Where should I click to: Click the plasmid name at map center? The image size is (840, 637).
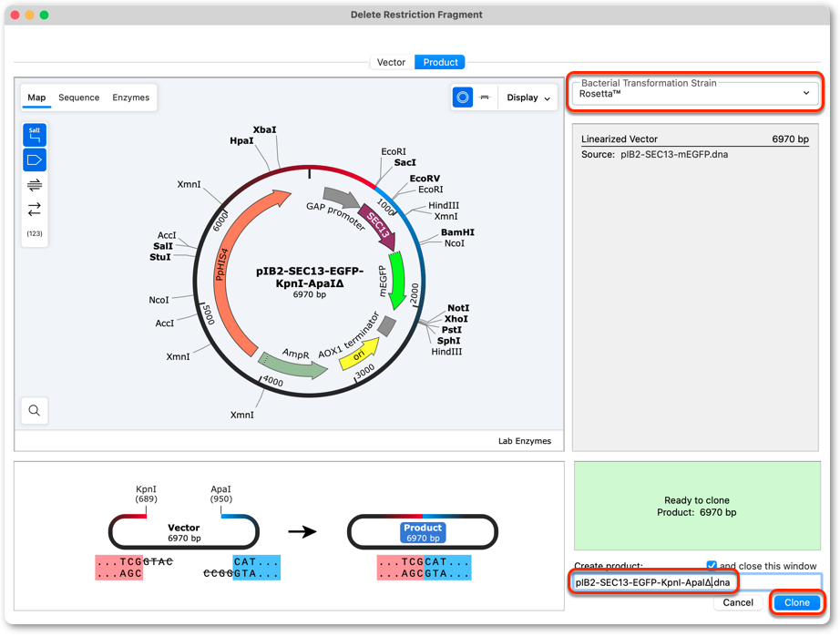pos(310,277)
